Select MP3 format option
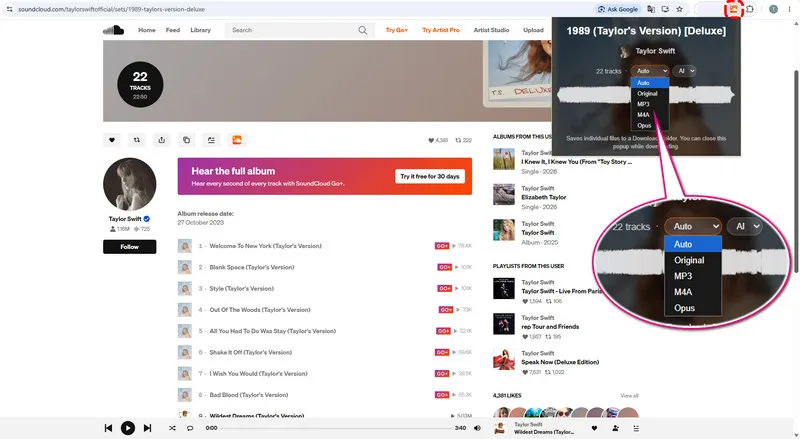 coord(649,104)
